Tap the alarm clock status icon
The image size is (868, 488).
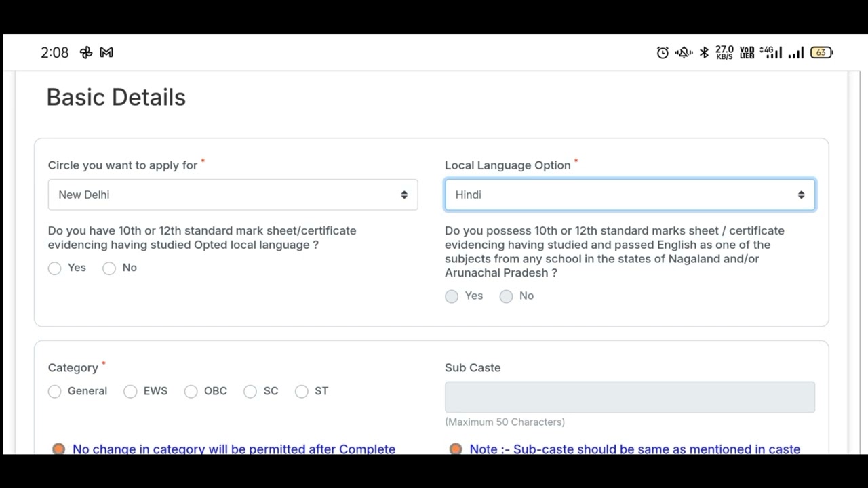click(663, 53)
